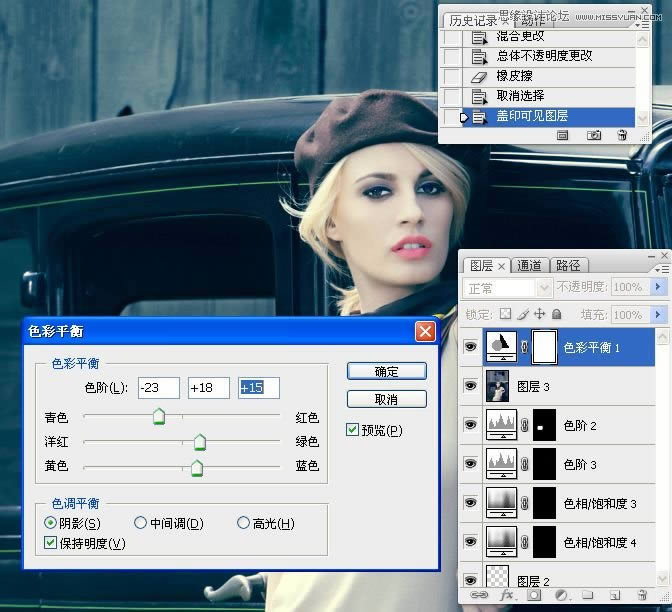The height and width of the screenshot is (612, 672).
Task: Add a layer mask using bottom icon
Action: coord(533,596)
